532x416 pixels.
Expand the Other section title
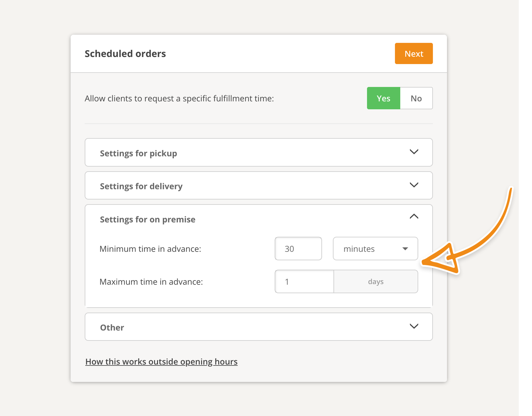point(112,328)
